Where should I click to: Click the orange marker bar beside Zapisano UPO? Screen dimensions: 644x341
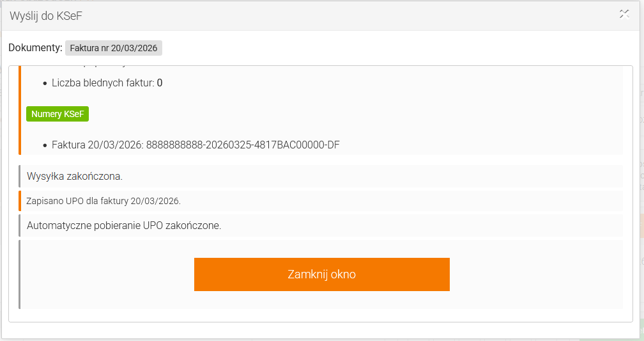tap(20, 201)
